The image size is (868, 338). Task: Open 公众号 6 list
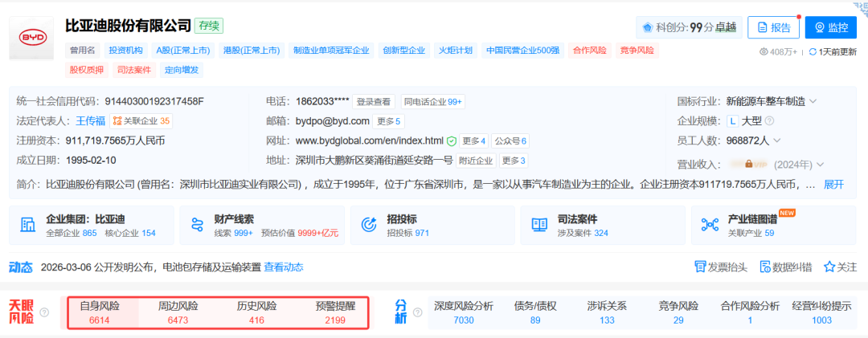tap(510, 141)
